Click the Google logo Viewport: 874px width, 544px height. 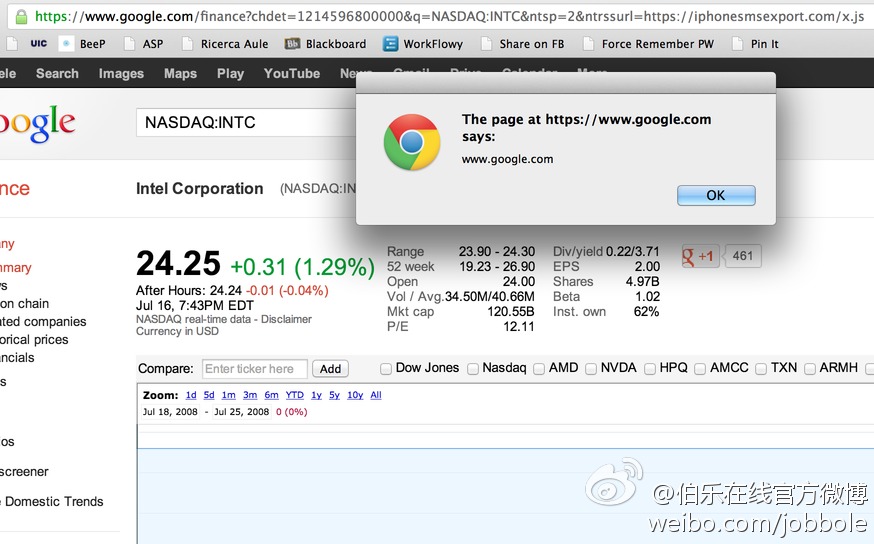click(x=37, y=124)
